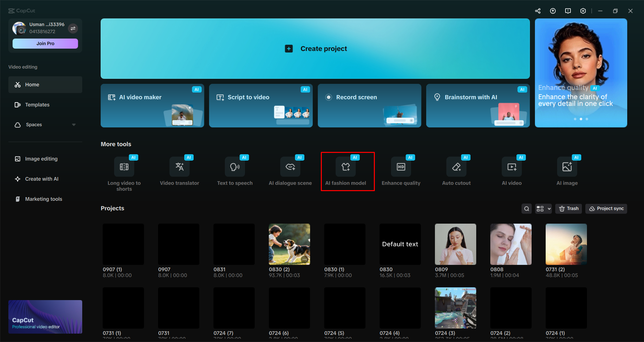
Task: Open project 0724 (2) thumbnail
Action: coord(511,308)
